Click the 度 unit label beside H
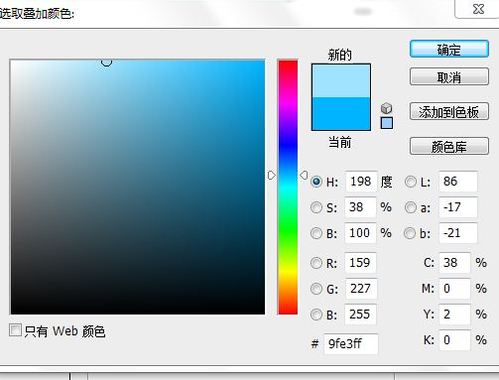This screenshot has height=380, width=499. tap(386, 182)
